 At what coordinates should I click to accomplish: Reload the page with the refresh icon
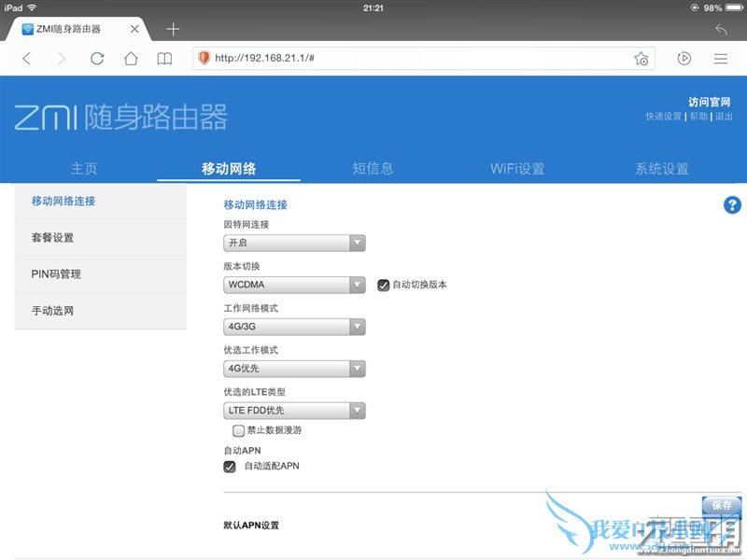point(97,59)
